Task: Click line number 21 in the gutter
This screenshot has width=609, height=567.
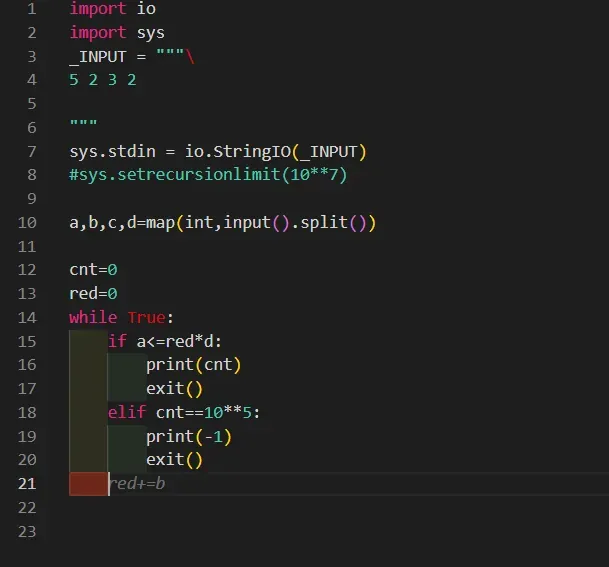Action: click(27, 484)
